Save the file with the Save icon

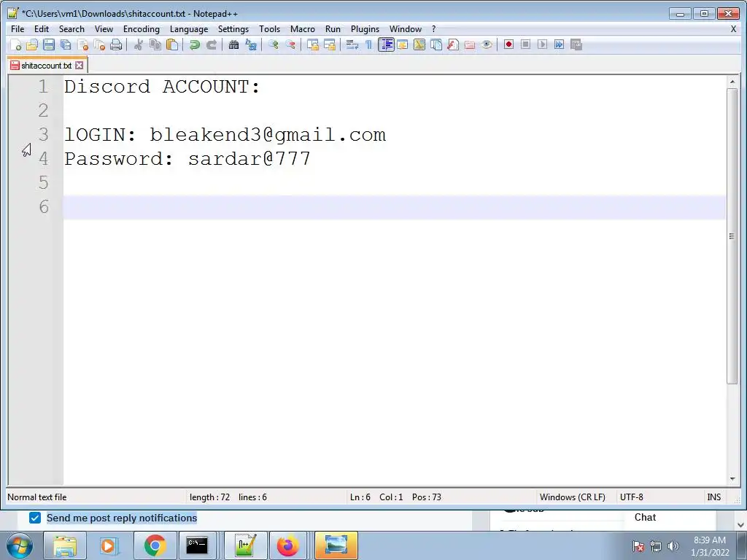click(x=49, y=44)
